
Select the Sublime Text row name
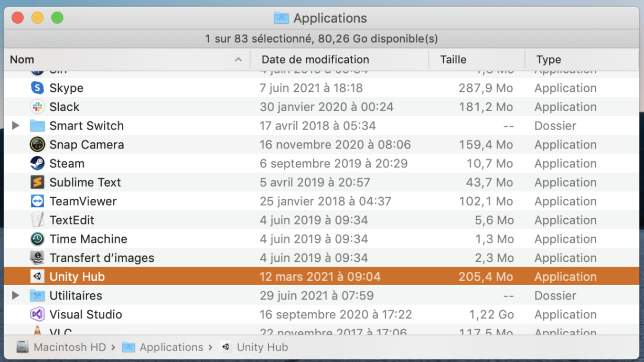[85, 183]
